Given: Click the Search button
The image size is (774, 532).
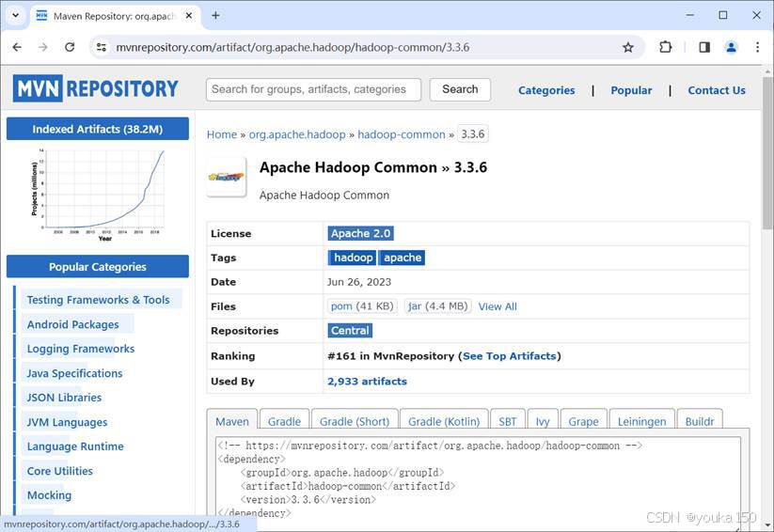Looking at the screenshot, I should [460, 89].
